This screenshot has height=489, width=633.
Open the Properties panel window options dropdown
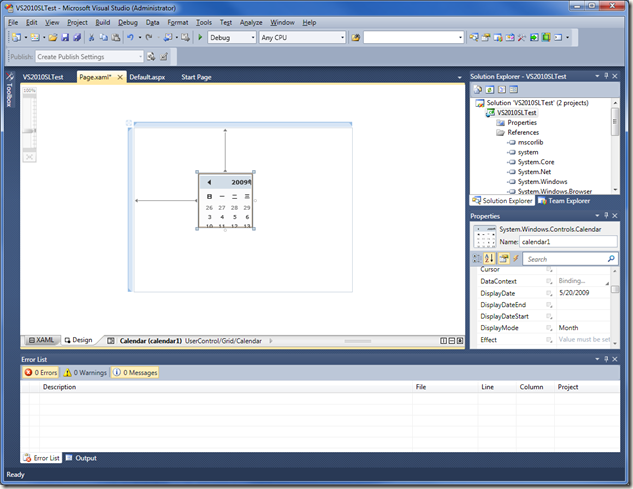[x=597, y=216]
